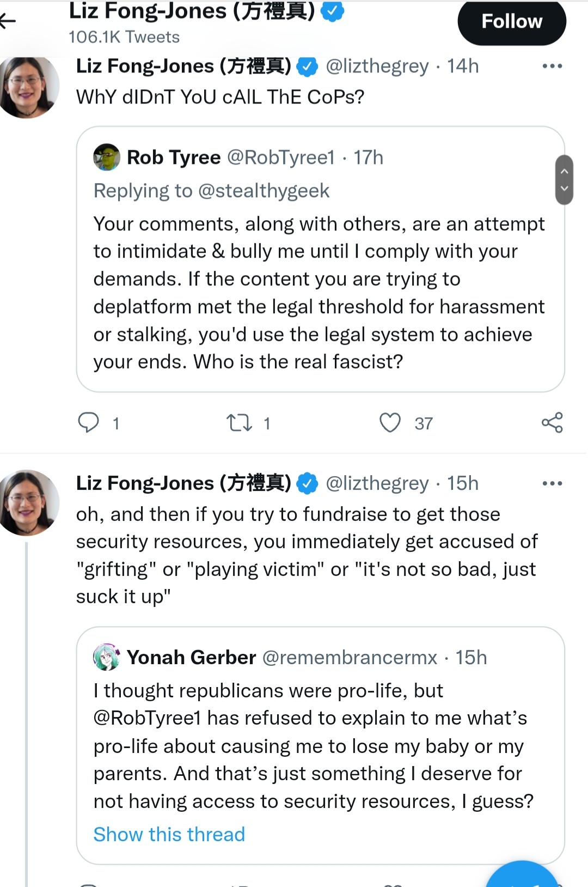The width and height of the screenshot is (588, 887).
Task: Retweet the 14h tweet
Action: [239, 423]
